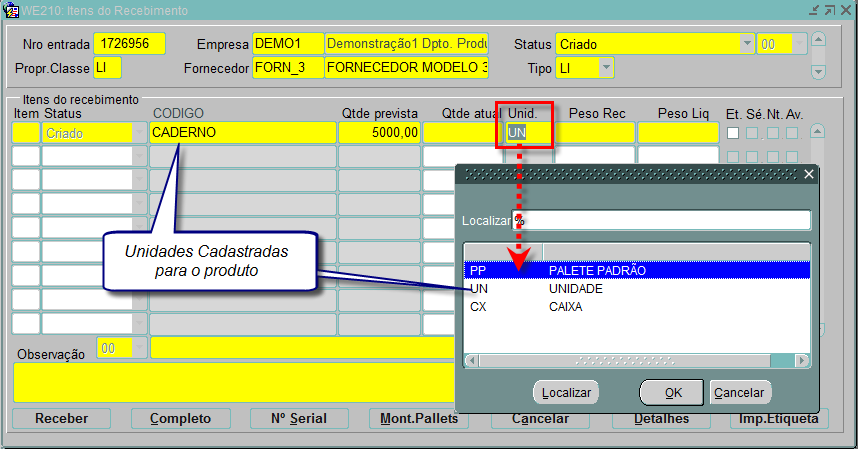Open the first item row's Status dropdown
The image size is (858, 449).
point(139,133)
